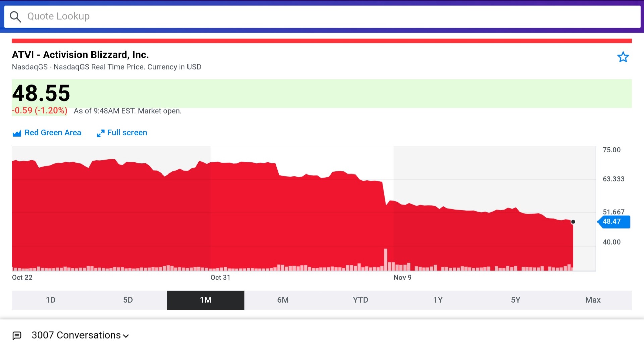The image size is (644, 348).
Task: Click the Full screen expand arrows icon
Action: pyautogui.click(x=101, y=133)
